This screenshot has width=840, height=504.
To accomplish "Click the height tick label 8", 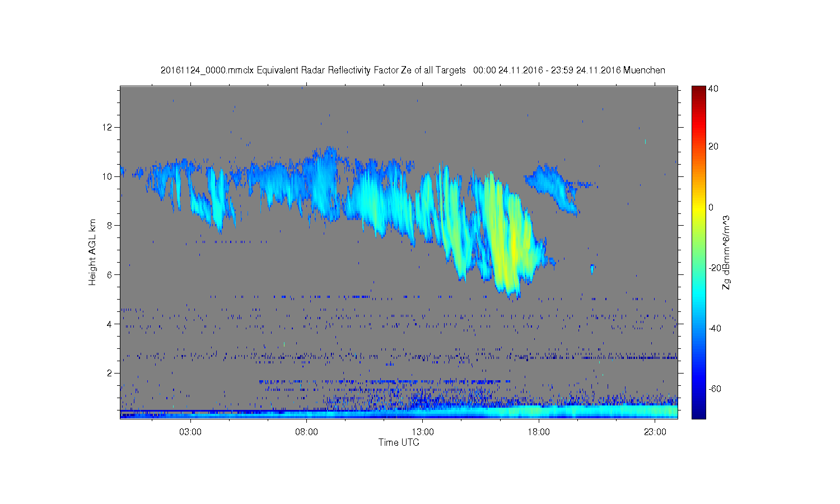I will click(110, 226).
